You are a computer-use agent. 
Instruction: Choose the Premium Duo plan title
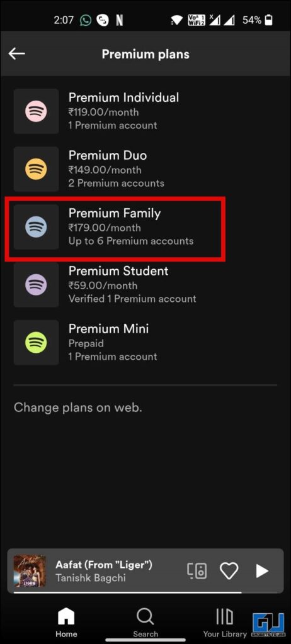tap(108, 156)
